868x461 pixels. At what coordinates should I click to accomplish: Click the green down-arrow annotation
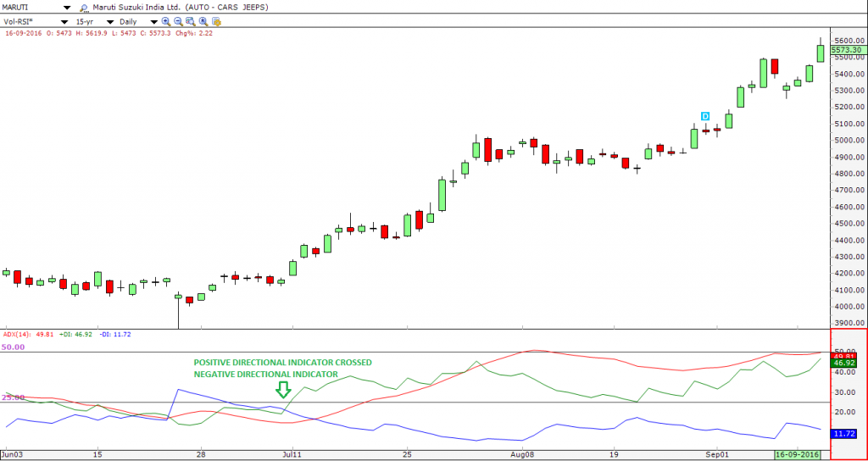coord(284,389)
